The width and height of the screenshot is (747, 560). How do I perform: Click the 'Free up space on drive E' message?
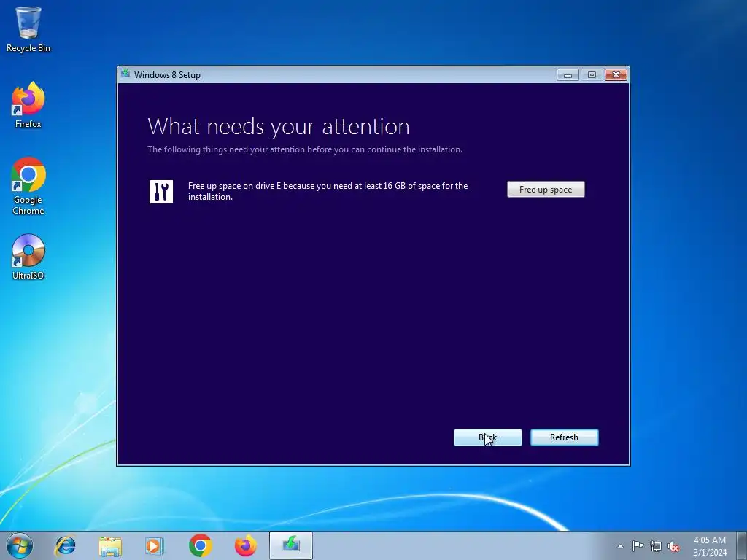click(328, 191)
